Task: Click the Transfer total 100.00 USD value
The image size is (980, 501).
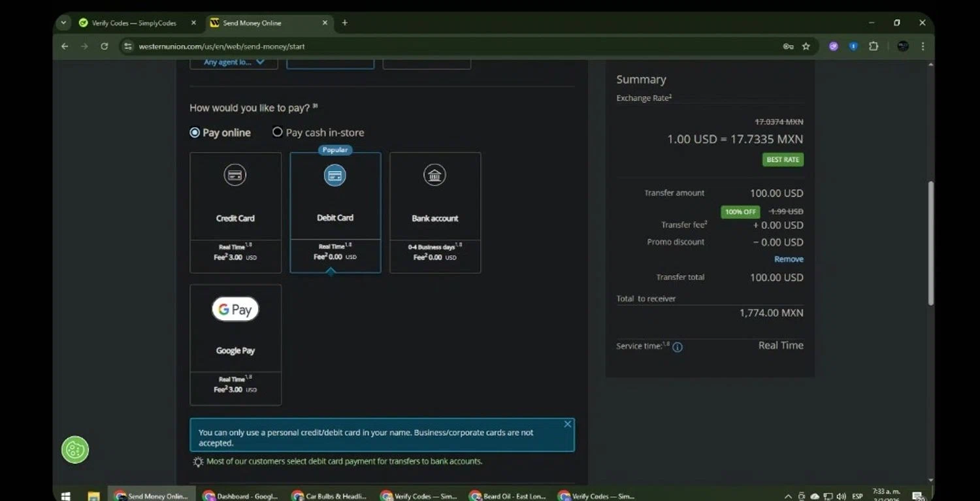Action: [x=777, y=278]
